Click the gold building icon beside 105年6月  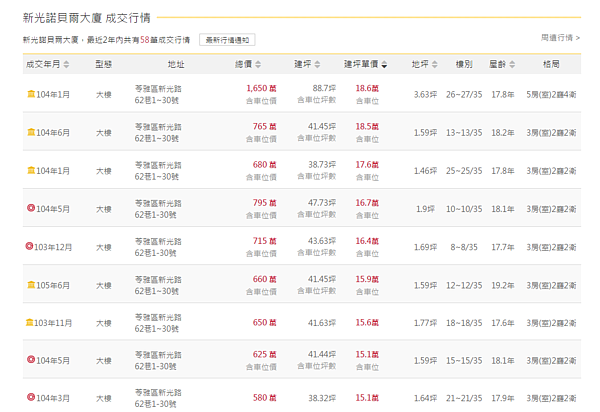pyautogui.click(x=31, y=285)
